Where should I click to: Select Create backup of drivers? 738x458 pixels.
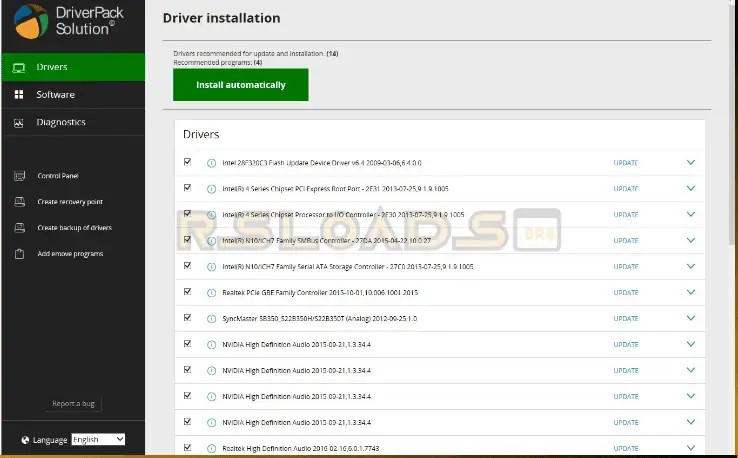pos(74,228)
